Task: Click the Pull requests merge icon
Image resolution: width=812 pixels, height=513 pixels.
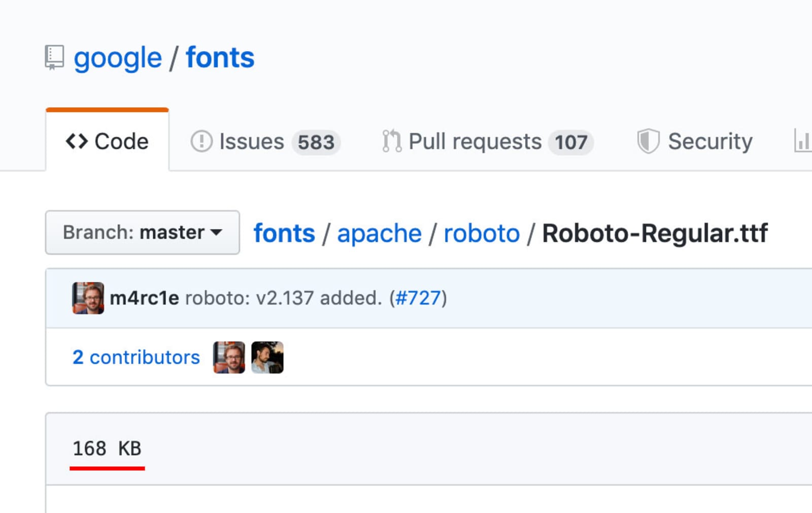Action: click(392, 141)
